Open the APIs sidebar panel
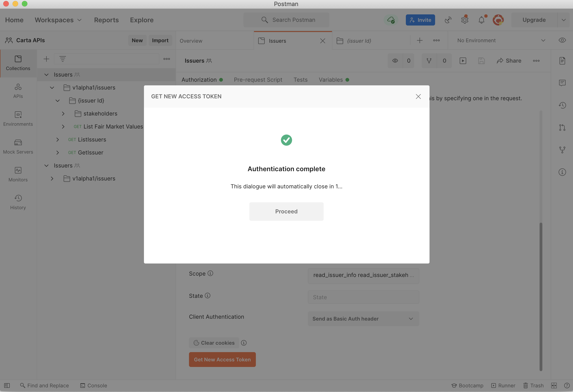 18,91
